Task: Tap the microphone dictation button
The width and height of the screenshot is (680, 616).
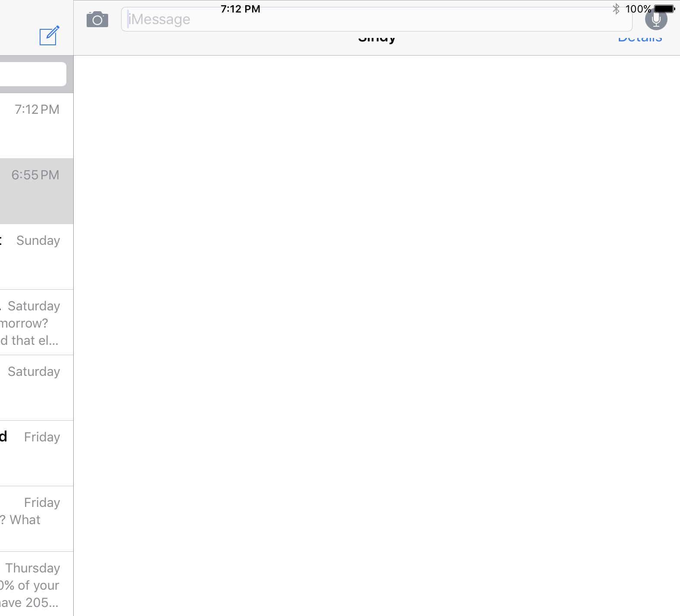Action: [656, 19]
